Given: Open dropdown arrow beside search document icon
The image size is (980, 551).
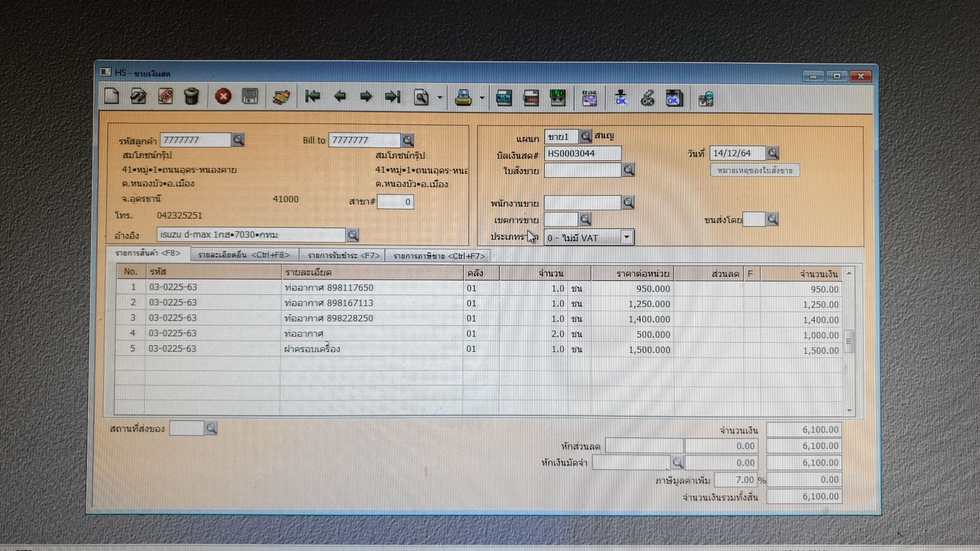Looking at the screenshot, I should coord(439,97).
